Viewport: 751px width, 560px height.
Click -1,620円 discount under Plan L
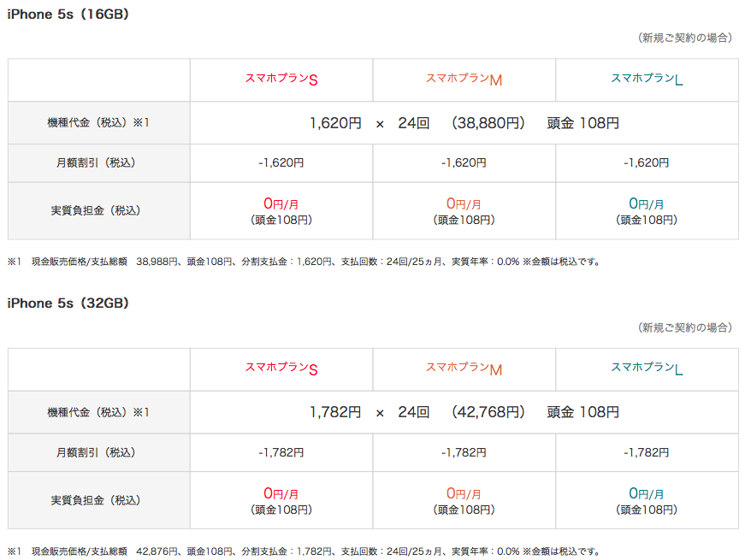[647, 163]
